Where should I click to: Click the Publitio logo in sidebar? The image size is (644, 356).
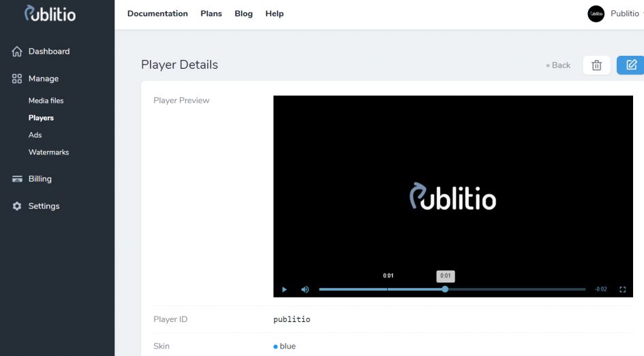tap(50, 14)
